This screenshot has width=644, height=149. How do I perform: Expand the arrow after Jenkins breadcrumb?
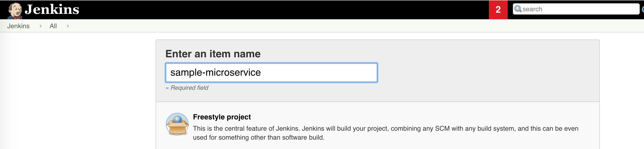coord(40,26)
